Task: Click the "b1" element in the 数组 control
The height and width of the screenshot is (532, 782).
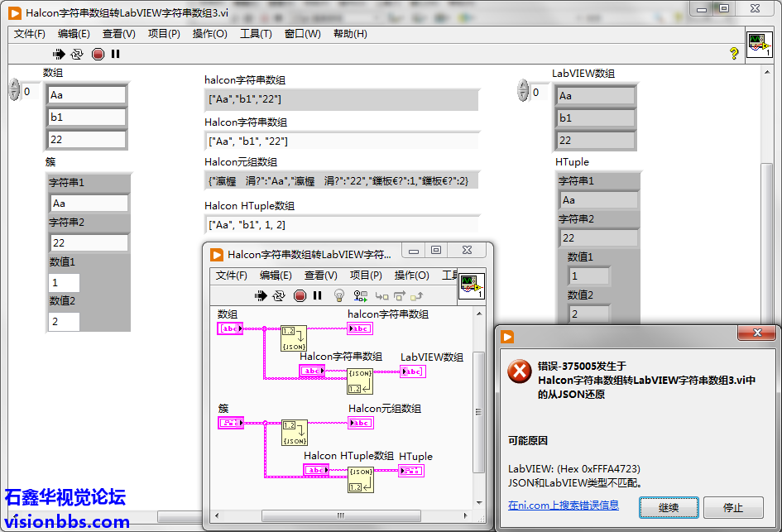Action: [87, 117]
